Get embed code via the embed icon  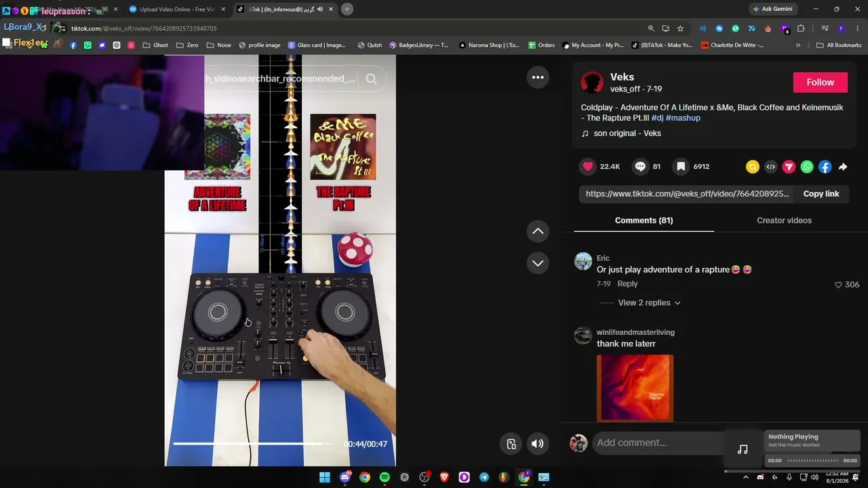(x=771, y=167)
